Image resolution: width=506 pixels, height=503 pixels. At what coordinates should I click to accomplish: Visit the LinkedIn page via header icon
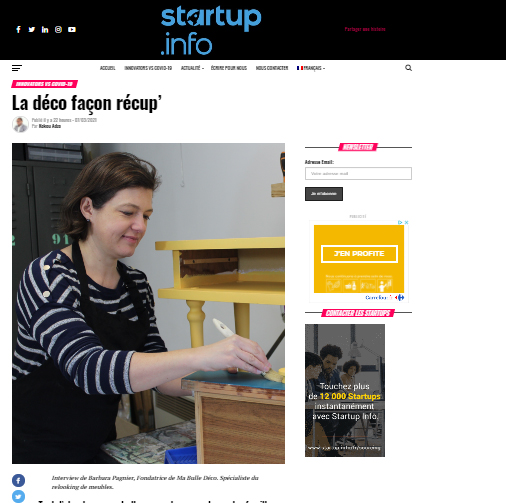click(45, 30)
